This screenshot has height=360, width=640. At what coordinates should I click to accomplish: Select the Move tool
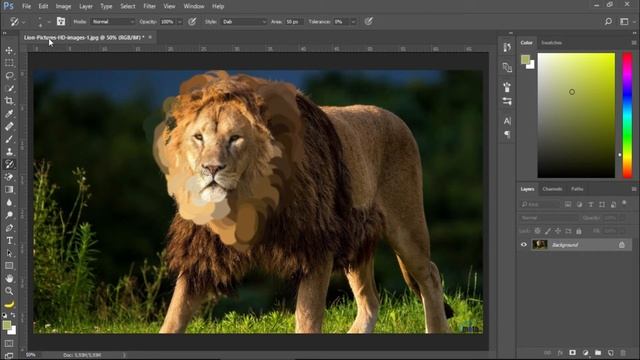coord(9,50)
